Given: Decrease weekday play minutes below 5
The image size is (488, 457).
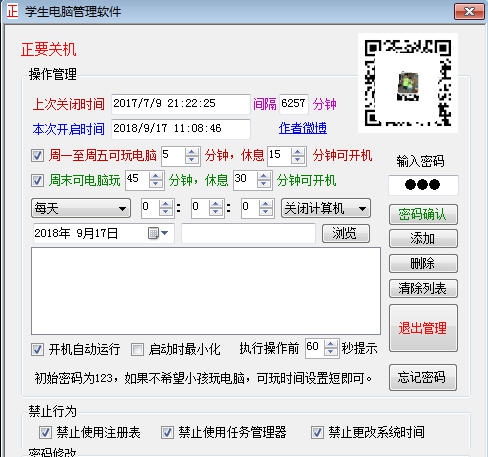Looking at the screenshot, I should (x=192, y=160).
